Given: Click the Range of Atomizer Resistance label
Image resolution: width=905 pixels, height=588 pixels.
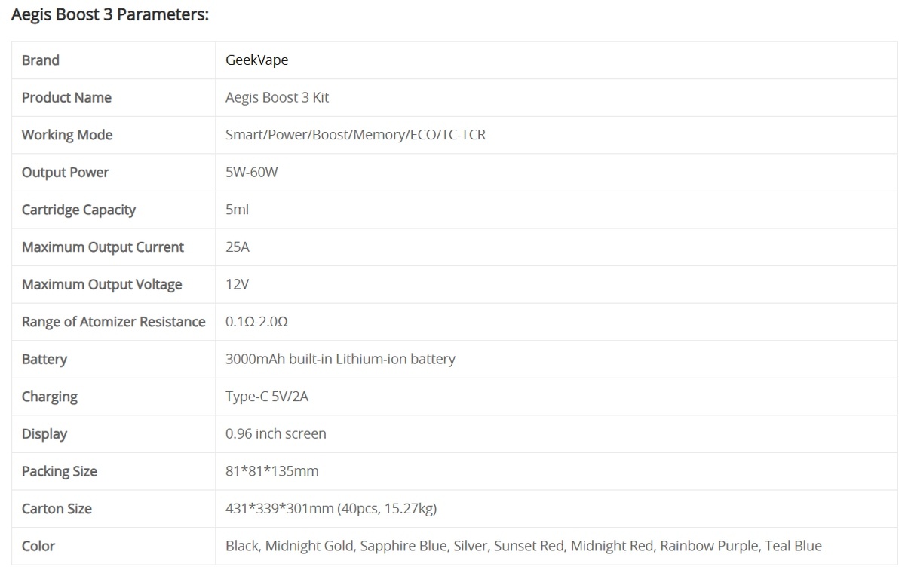Looking at the screenshot, I should tap(114, 322).
